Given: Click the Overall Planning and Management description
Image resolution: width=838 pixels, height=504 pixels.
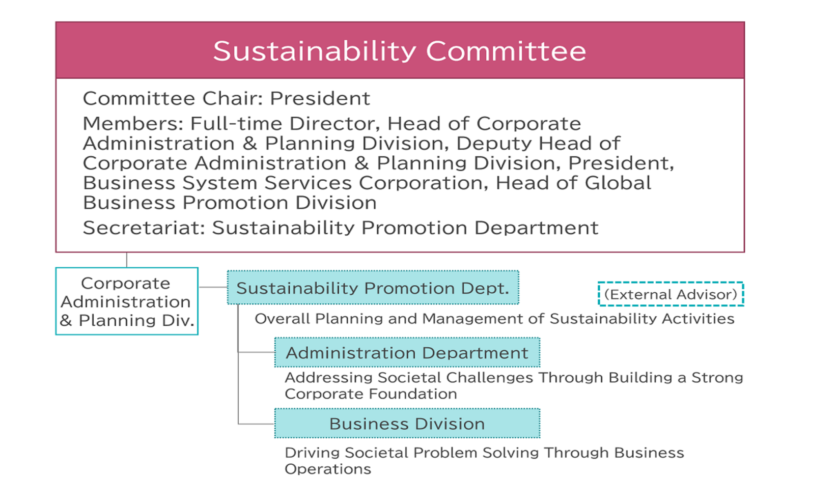Looking at the screenshot, I should (494, 319).
